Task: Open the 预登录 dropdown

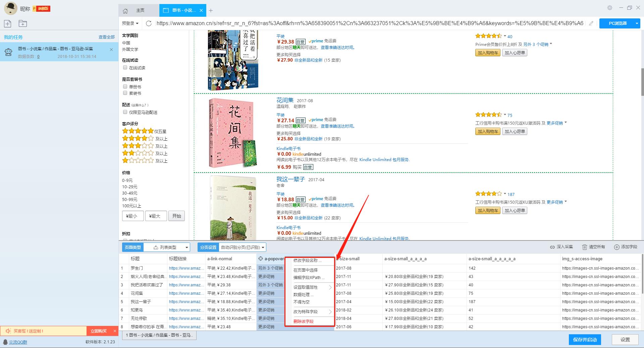Action: 130,23
